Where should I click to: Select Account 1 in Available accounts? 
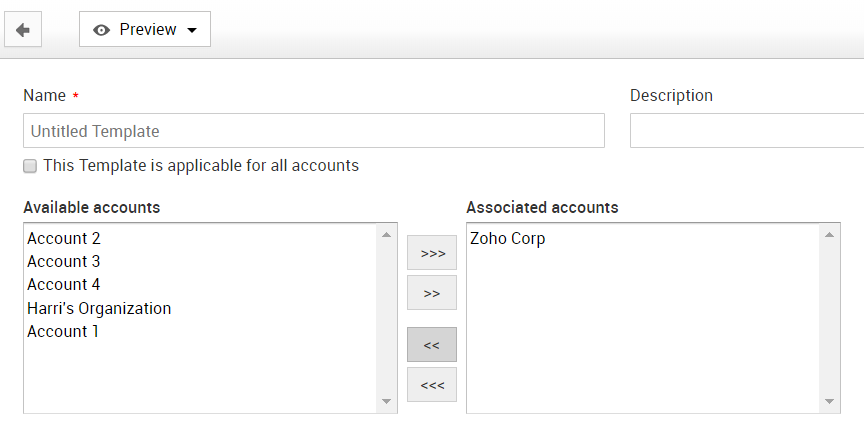click(x=63, y=331)
